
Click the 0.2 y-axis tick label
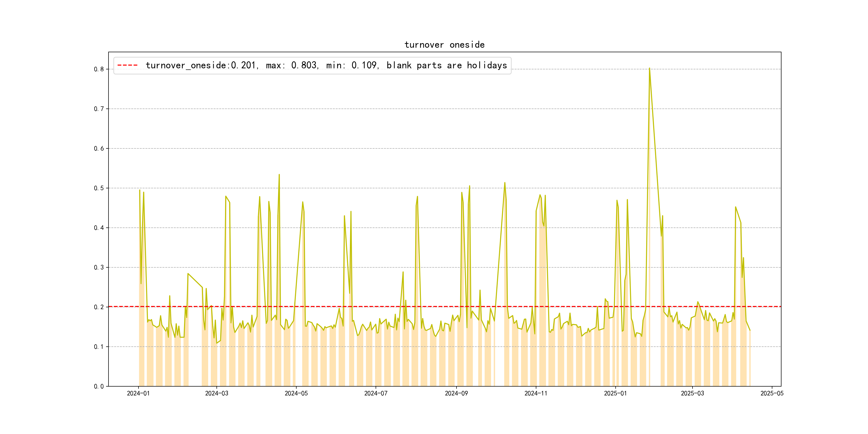click(99, 307)
